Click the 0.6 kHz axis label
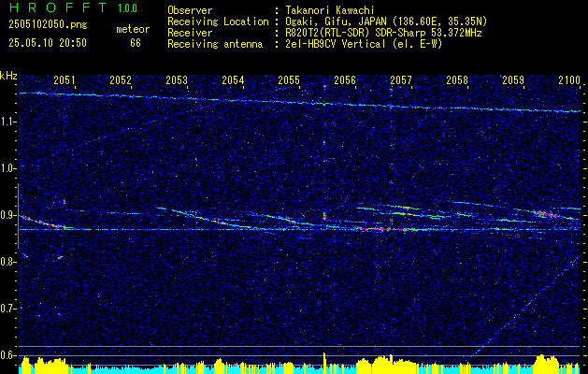 pos(7,355)
